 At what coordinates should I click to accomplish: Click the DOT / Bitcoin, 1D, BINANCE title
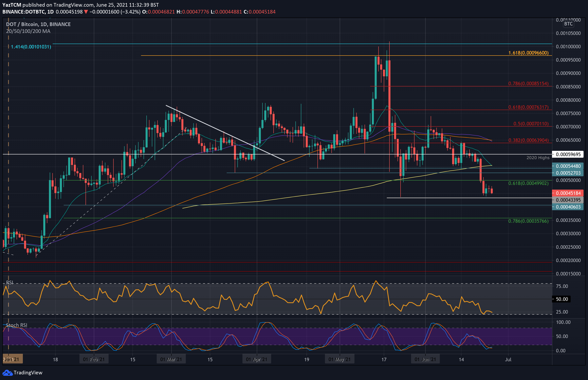pyautogui.click(x=38, y=24)
